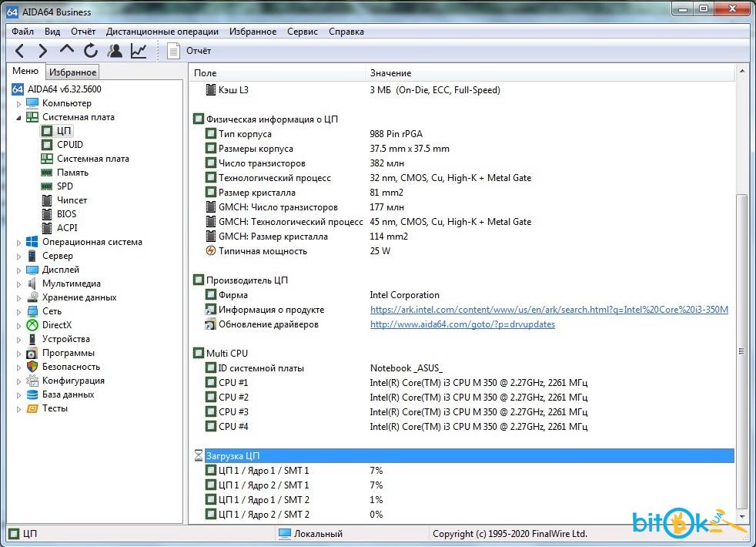
Task: Click the Мультимедиа speaker icon in the tree
Action: pyautogui.click(x=32, y=284)
